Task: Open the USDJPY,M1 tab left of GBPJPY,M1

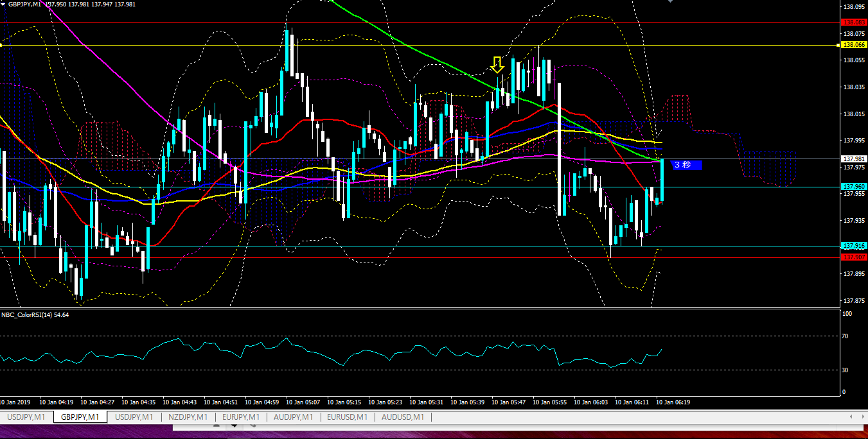Action: [26, 417]
